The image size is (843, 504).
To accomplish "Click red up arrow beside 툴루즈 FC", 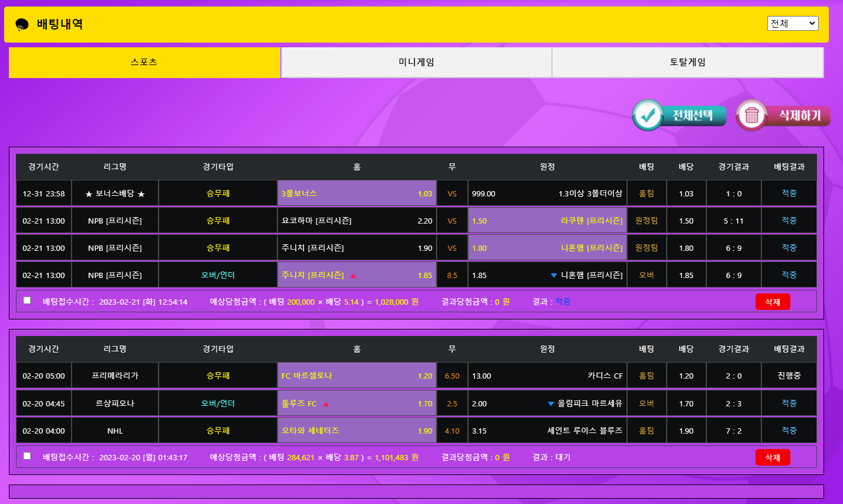I will (326, 404).
